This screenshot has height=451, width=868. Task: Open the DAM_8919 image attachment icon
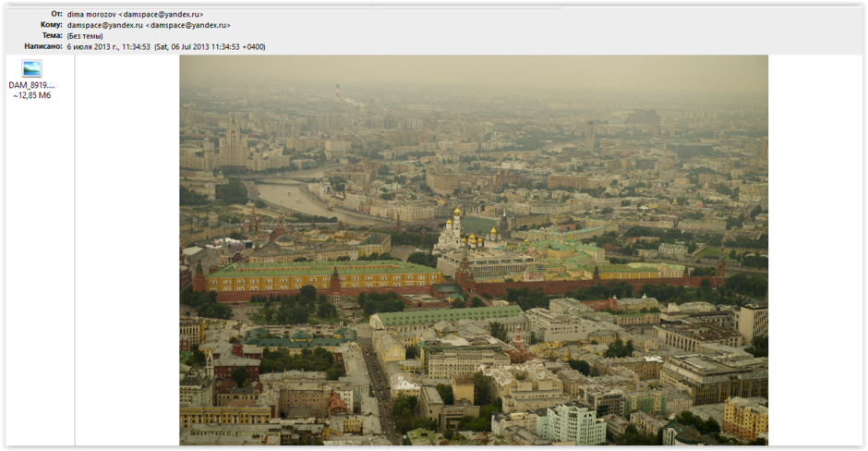(x=31, y=68)
